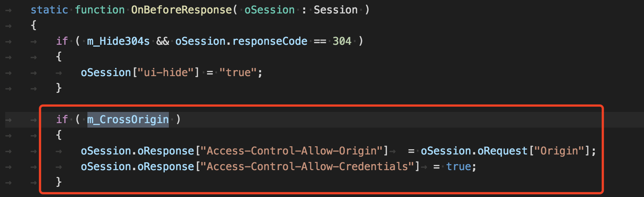Click the highlighted m_CrossOrigin variable
The height and width of the screenshot is (197, 644).
(128, 119)
